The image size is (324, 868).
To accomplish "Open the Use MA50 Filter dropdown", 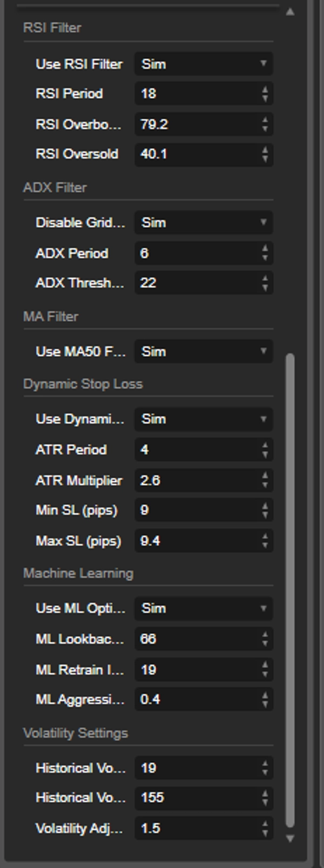I will [x=203, y=351].
